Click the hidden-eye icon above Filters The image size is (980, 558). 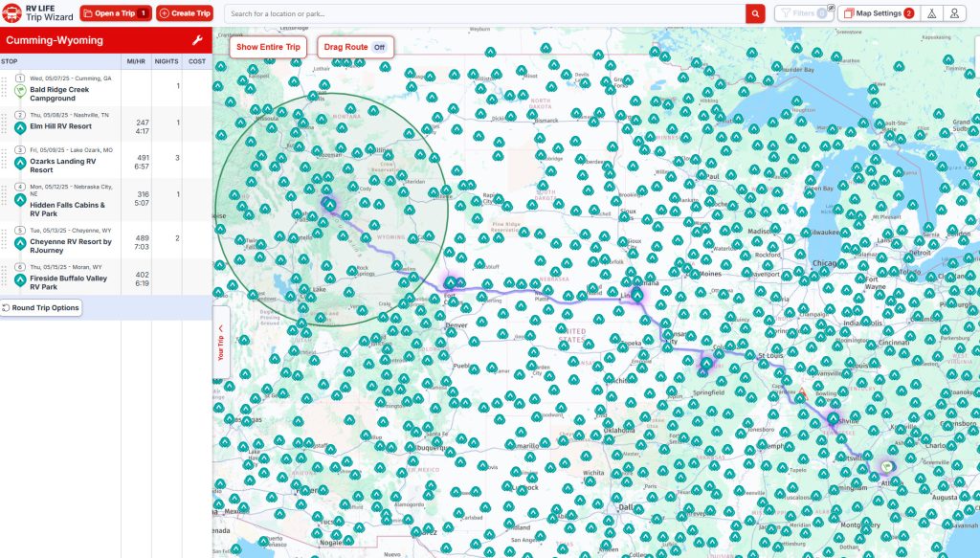830,7
